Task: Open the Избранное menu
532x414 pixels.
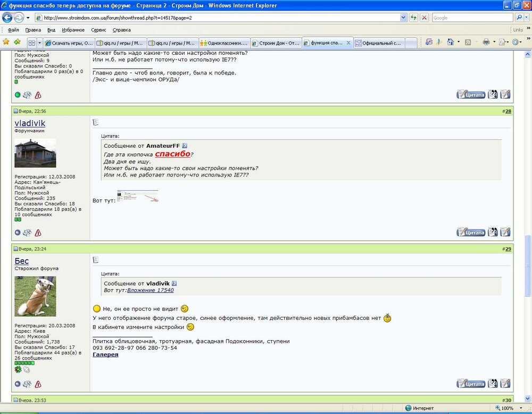Action: [x=73, y=30]
